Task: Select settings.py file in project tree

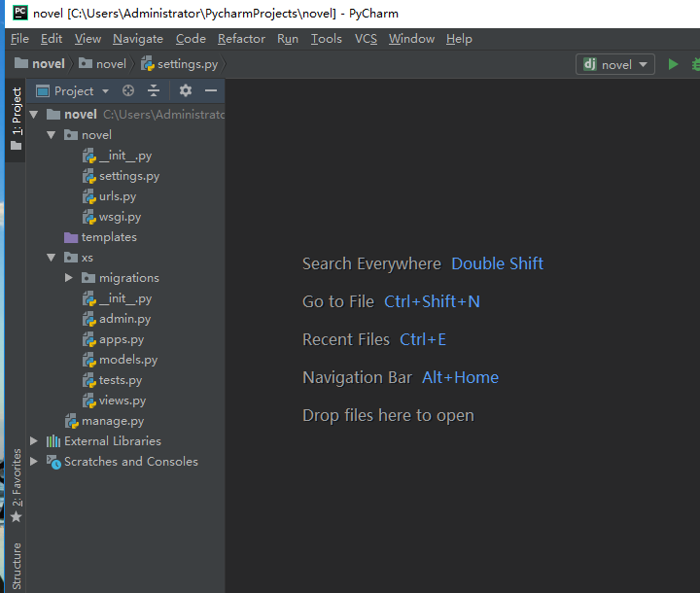Action: tap(128, 176)
